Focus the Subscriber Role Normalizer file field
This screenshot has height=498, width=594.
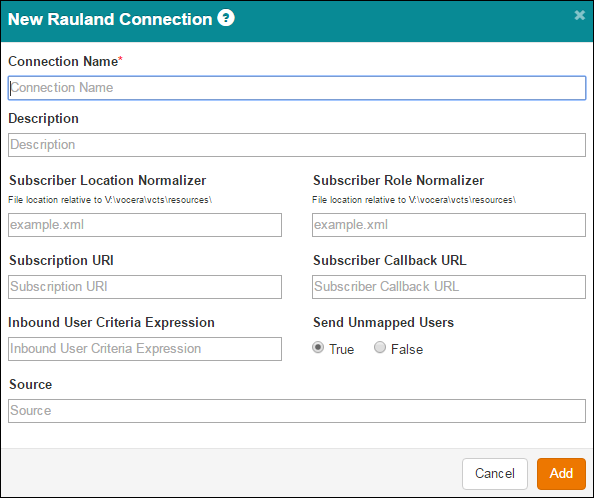pyautogui.click(x=449, y=225)
